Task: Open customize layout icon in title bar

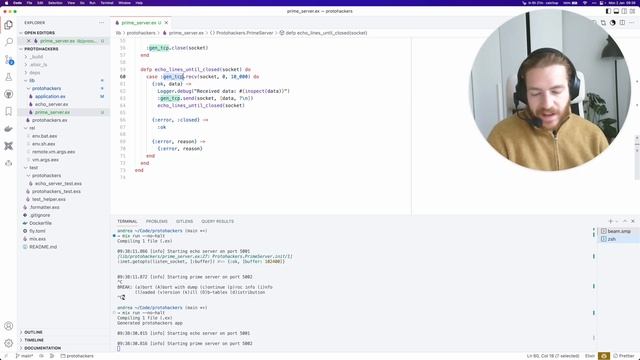Action: coord(632,11)
